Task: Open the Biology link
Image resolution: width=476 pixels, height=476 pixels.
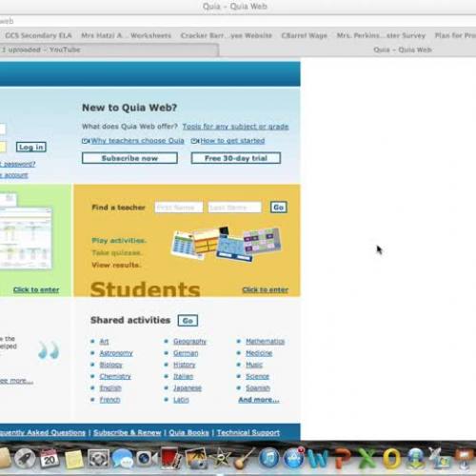Action: [x=111, y=365]
